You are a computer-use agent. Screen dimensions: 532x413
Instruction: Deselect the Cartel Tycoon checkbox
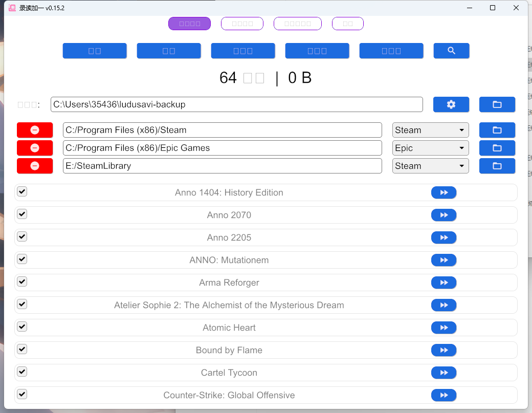(22, 372)
